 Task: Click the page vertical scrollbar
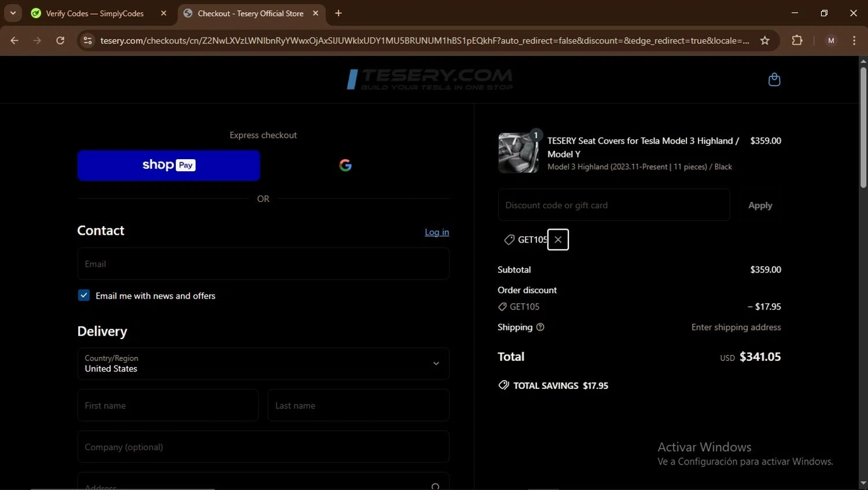click(x=863, y=127)
